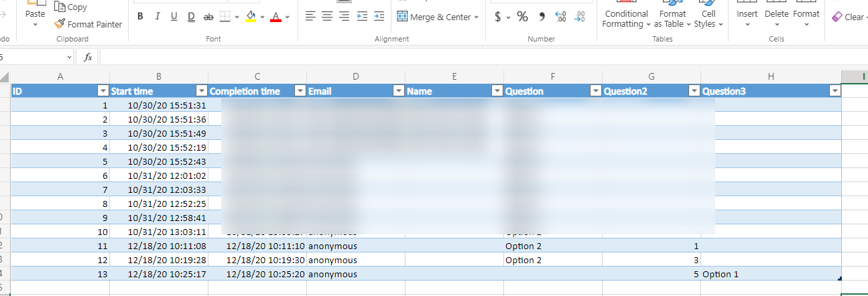Increase the indent
868x296 pixels.
(379, 17)
